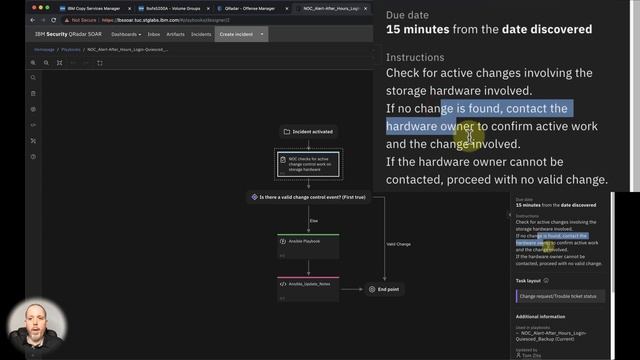Open the tools icon in left sidebar
The width and height of the screenshot is (640, 360).
[33, 141]
